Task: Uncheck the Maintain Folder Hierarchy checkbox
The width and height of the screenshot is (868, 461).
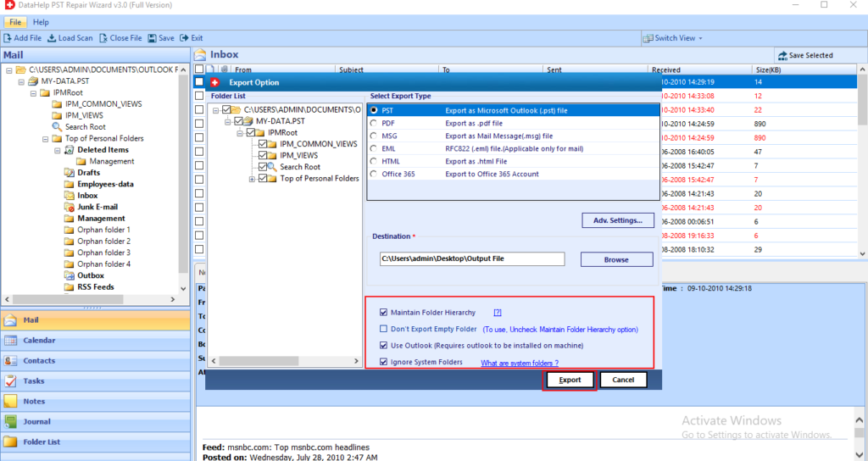Action: [384, 313]
